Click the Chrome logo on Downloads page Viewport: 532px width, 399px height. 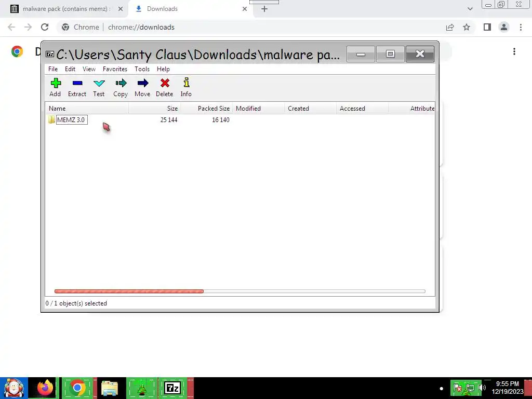[17, 51]
